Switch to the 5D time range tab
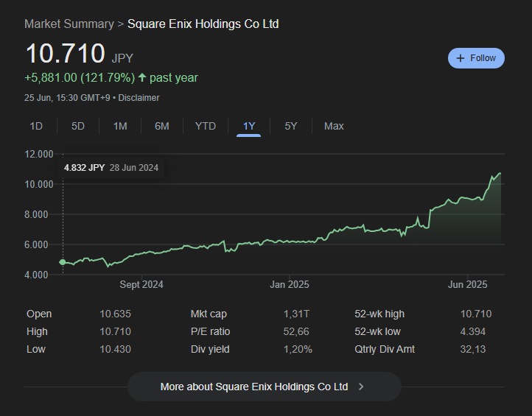Image resolution: width=532 pixels, height=416 pixels. [77, 126]
